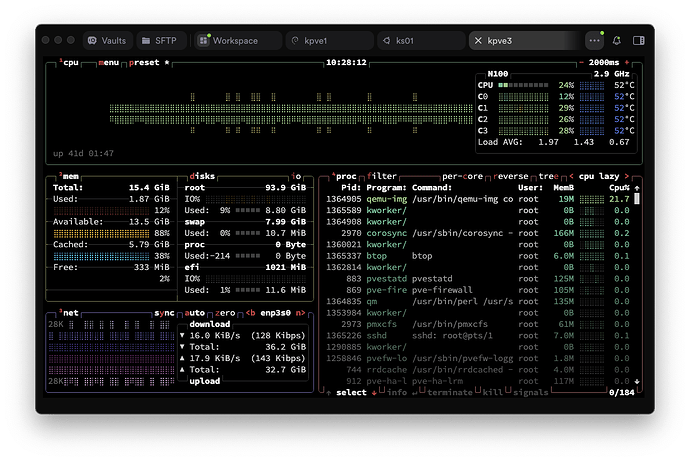
Task: Select the rrdcached process row
Action: tap(477, 370)
